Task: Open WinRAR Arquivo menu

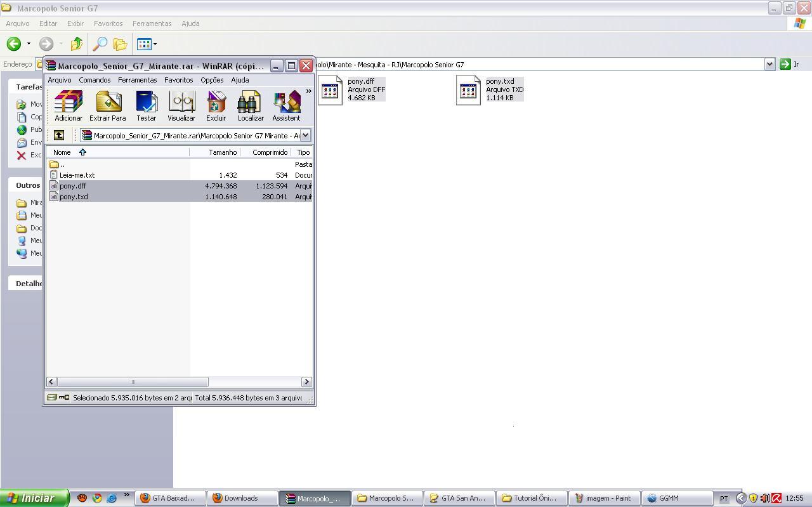Action: [60, 80]
